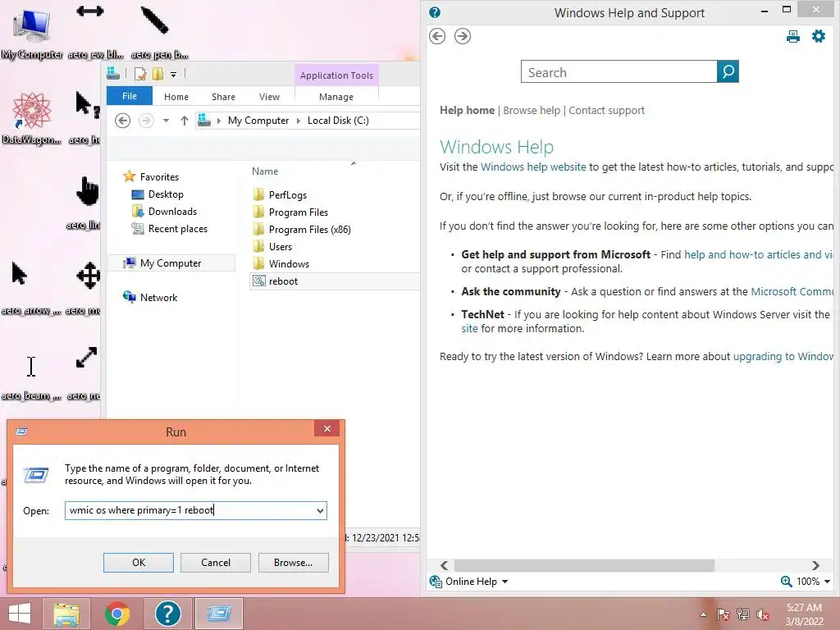This screenshot has height=630, width=840.
Task: Open Customize Quick Access Toolbar dropdown
Action: coord(174,75)
